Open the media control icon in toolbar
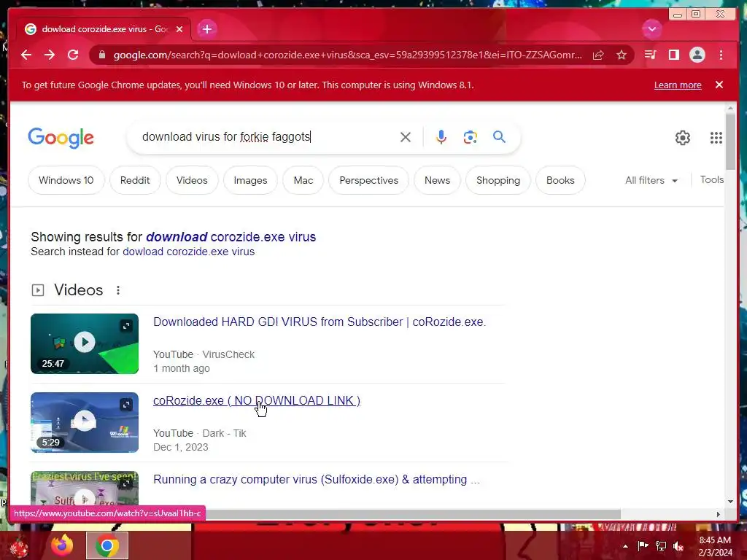The width and height of the screenshot is (747, 560). (650, 55)
